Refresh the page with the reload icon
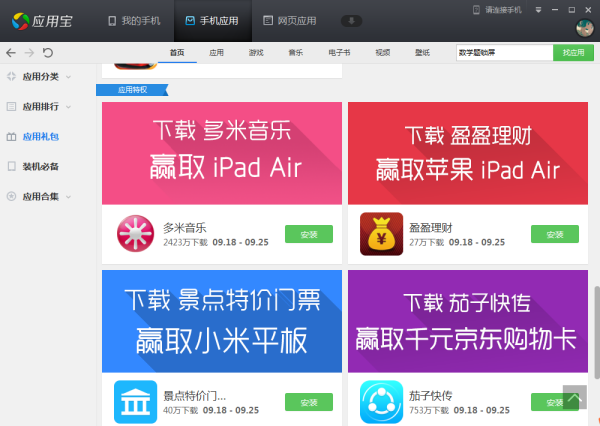600x426 pixels. coord(48,52)
